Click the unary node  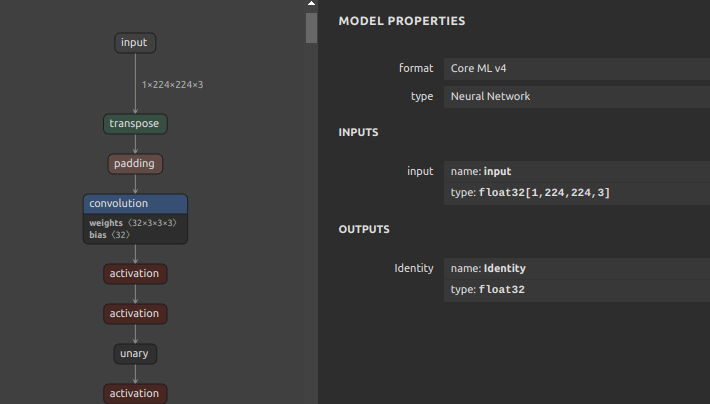pos(135,353)
